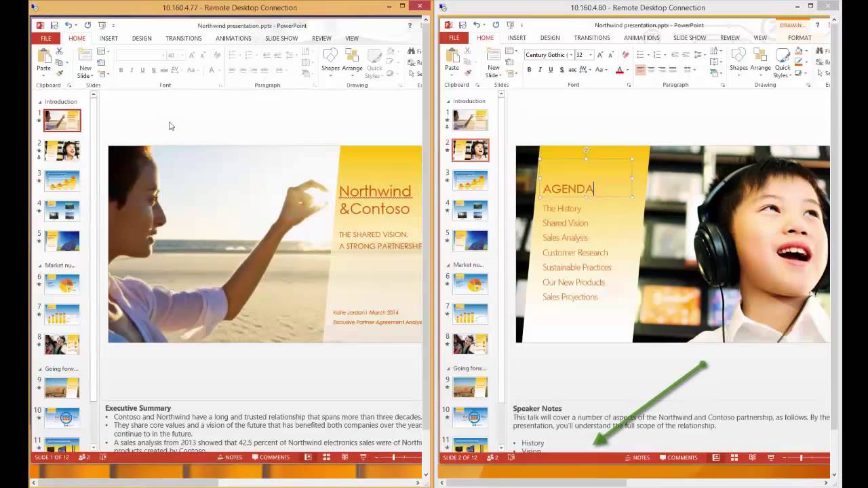Click Undo arrow in right window toolbar
868x488 pixels.
tap(476, 25)
